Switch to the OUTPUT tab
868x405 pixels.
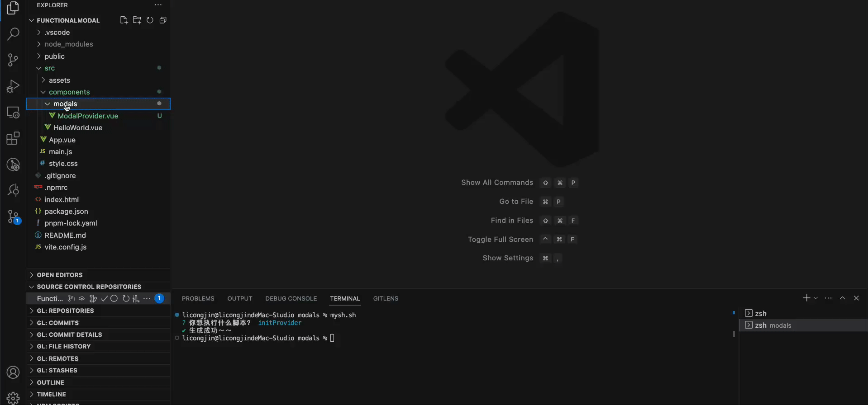click(x=240, y=298)
